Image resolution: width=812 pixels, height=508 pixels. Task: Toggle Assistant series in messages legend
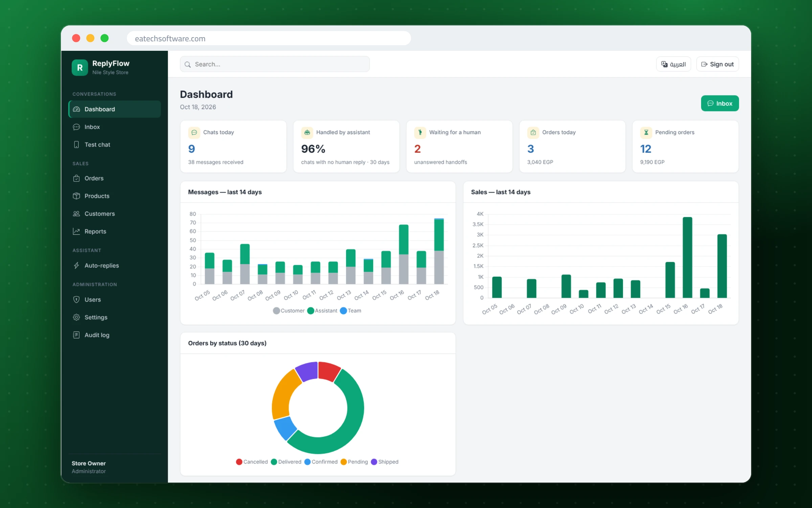coord(322,311)
